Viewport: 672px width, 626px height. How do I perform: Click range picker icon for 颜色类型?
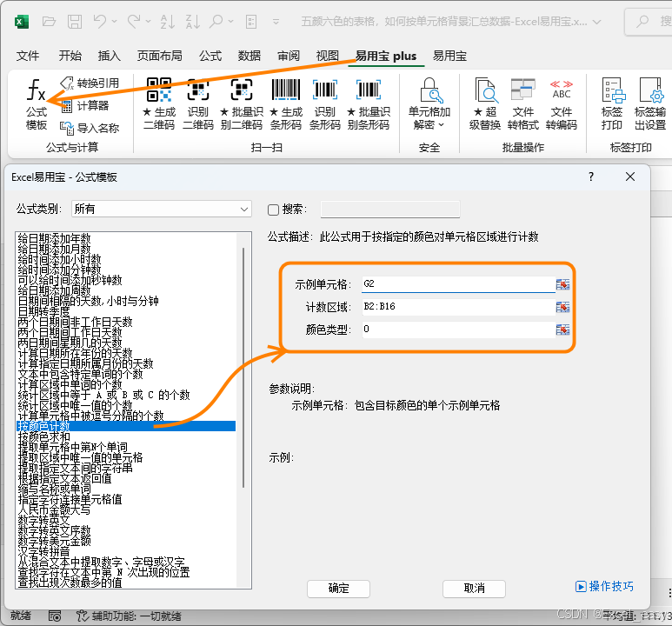[x=562, y=330]
